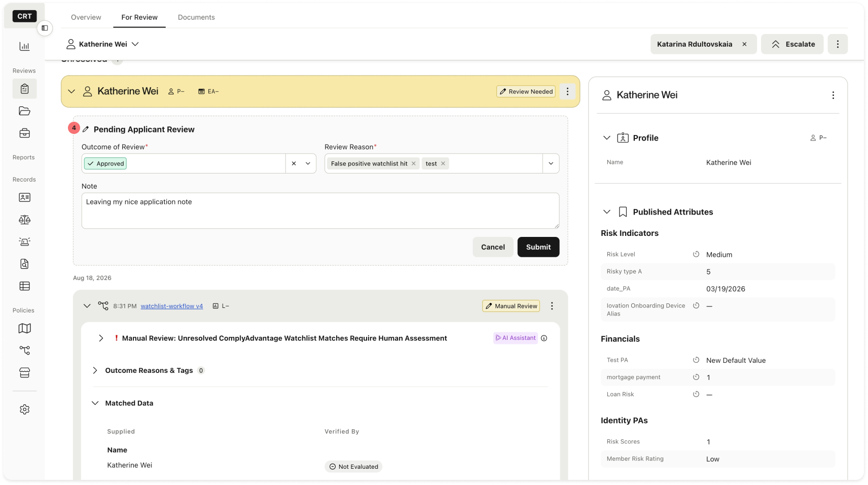This screenshot has height=485, width=868.
Task: Collapse the Published Attributes section
Action: (607, 212)
